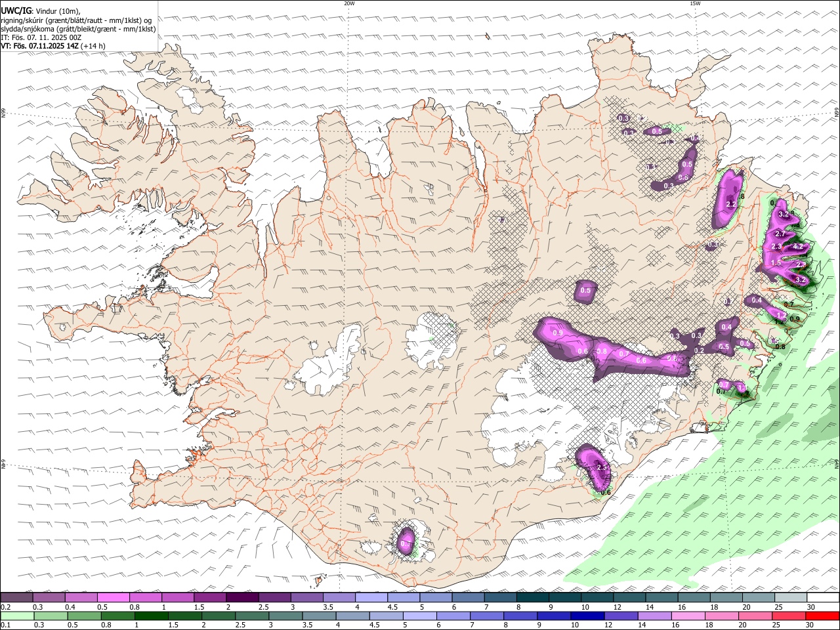
Task: Select the deep blue 10 swatch, lower legend
Action: (x=587, y=616)
